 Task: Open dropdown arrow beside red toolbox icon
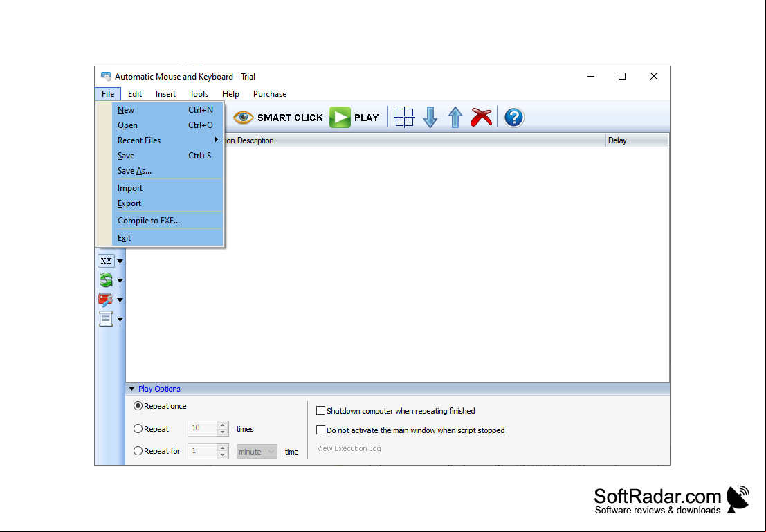120,300
